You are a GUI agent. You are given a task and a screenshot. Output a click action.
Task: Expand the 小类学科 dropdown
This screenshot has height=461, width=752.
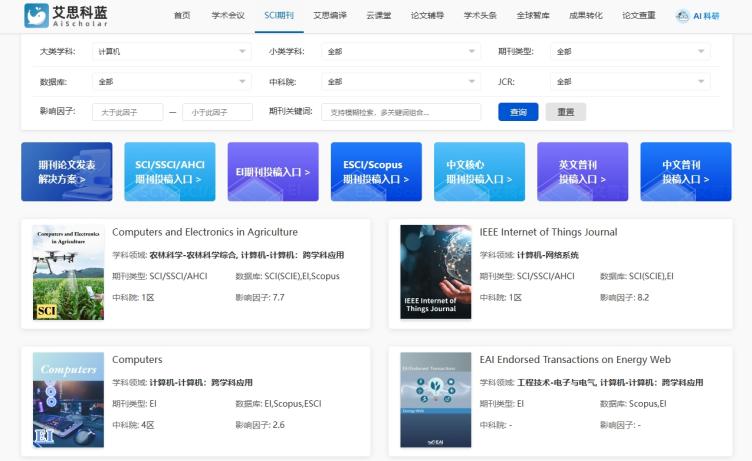tap(401, 51)
